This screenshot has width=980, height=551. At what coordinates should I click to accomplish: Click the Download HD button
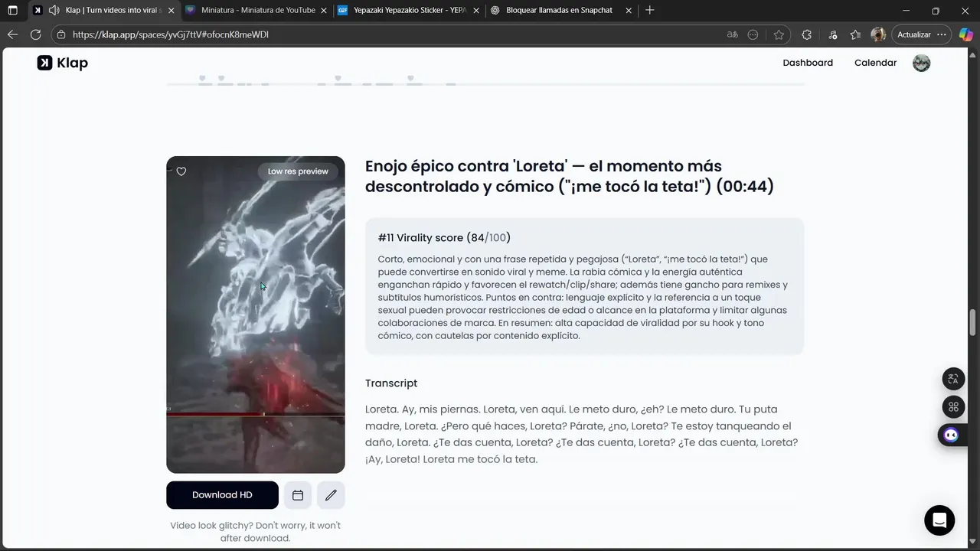(x=222, y=495)
